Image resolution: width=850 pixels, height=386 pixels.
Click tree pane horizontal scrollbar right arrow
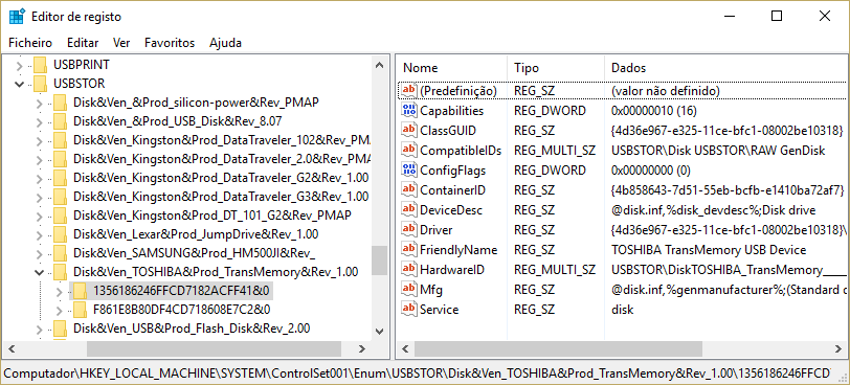click(x=363, y=349)
